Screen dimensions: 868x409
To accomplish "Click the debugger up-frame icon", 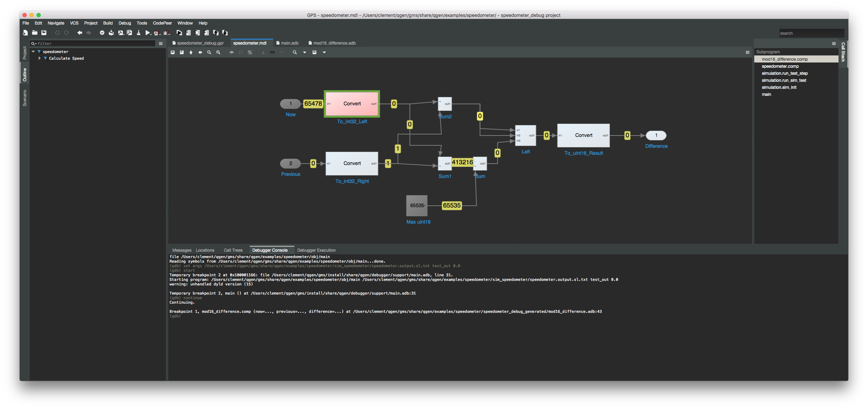I will click(x=216, y=33).
